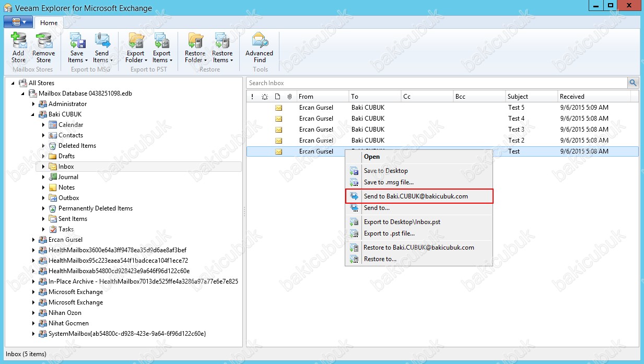Click the search magnifier button
This screenshot has width=644, height=364.
click(x=633, y=83)
